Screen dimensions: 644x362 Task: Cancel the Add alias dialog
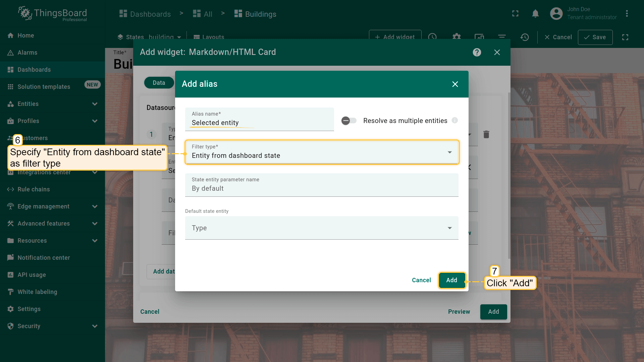[x=421, y=280]
